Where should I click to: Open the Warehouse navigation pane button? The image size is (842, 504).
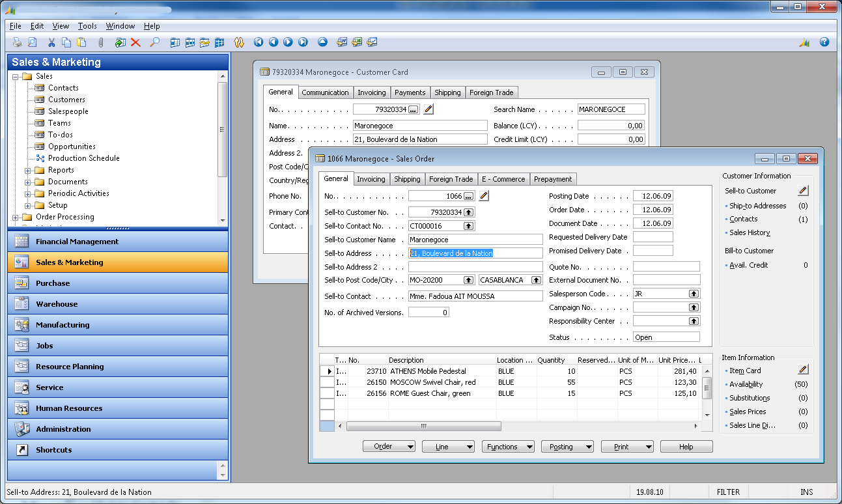coord(118,303)
